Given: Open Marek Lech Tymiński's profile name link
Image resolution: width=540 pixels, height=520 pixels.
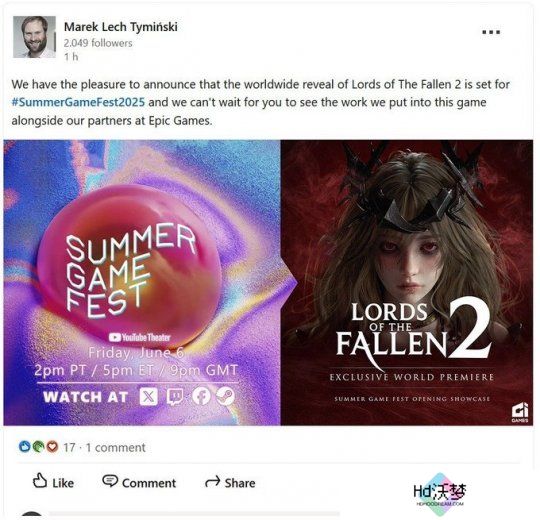Looking at the screenshot, I should click(x=121, y=27).
